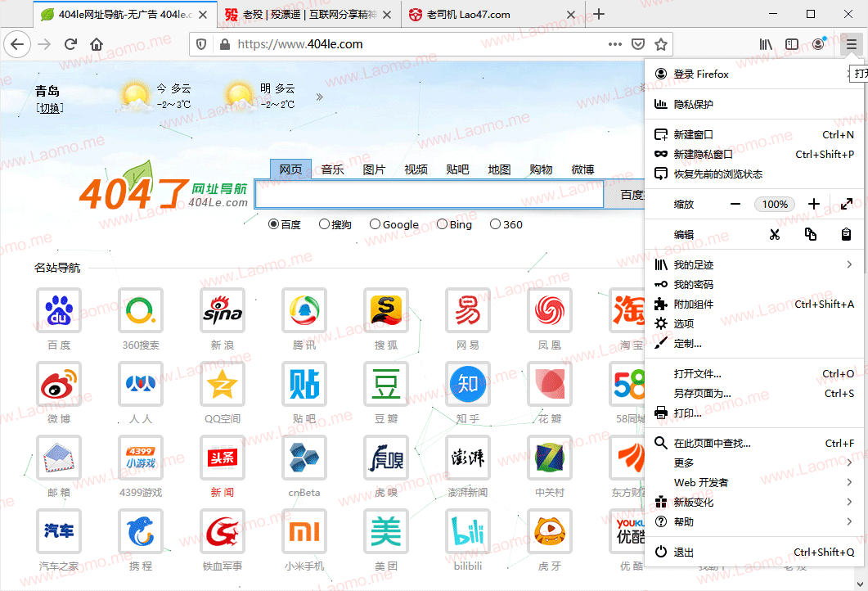Choose 另存页面为 menu entry
The image size is (868, 591).
click(x=754, y=393)
